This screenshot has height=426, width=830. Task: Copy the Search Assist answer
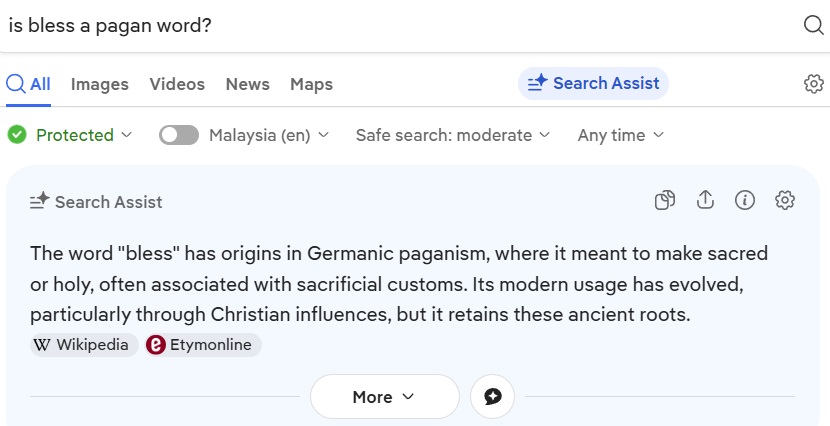tap(665, 201)
